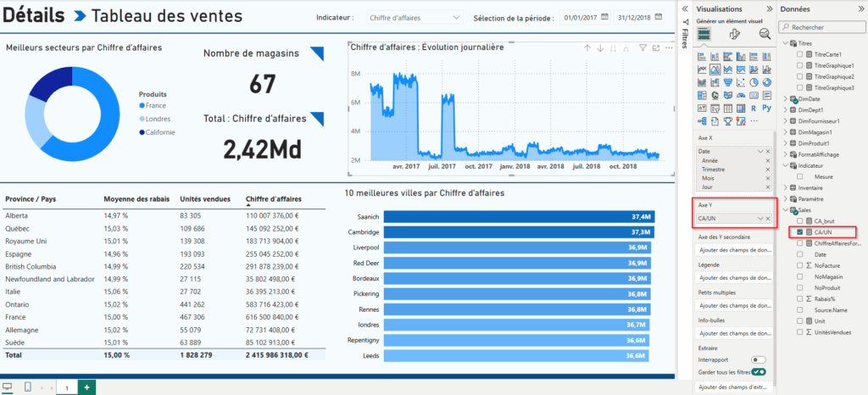The width and height of the screenshot is (868, 395).
Task: Open the Date field dropdown in Axe X
Action: coord(760,151)
